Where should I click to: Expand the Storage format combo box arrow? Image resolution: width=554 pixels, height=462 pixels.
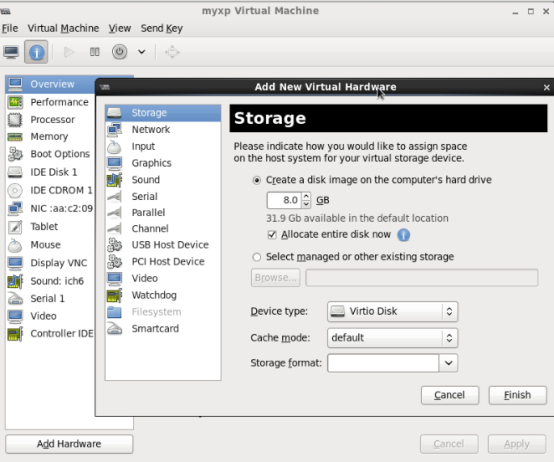[448, 363]
